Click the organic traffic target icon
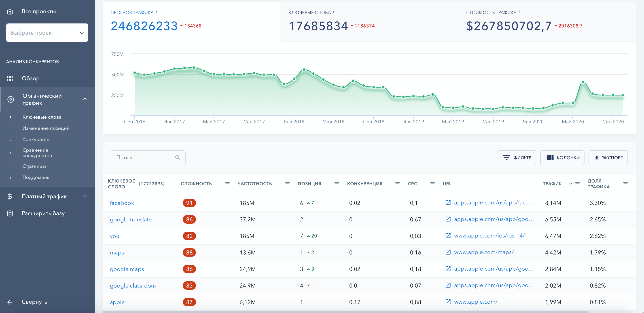 point(11,99)
